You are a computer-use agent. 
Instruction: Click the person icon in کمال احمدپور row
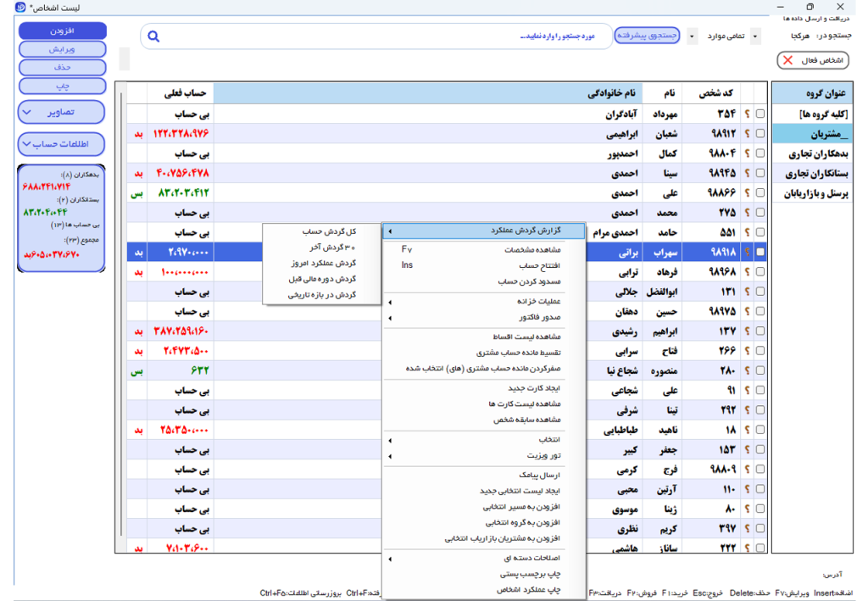tap(747, 153)
